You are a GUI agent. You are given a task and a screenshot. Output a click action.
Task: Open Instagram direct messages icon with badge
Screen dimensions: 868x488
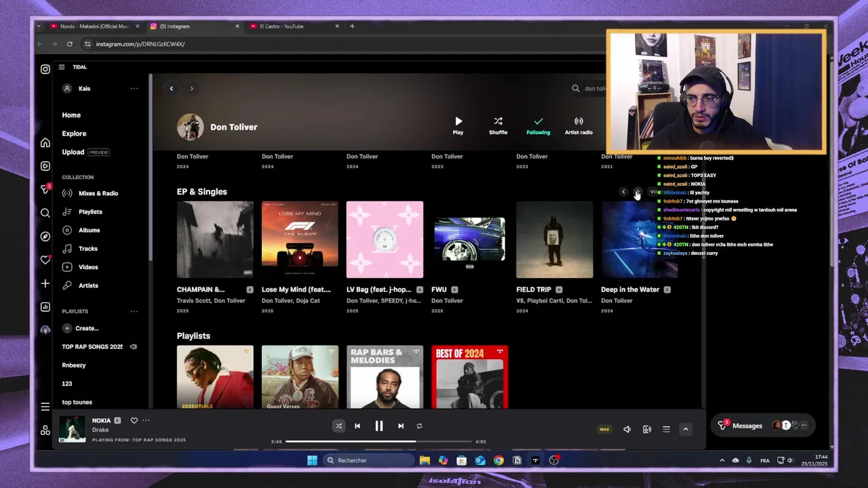pos(45,189)
